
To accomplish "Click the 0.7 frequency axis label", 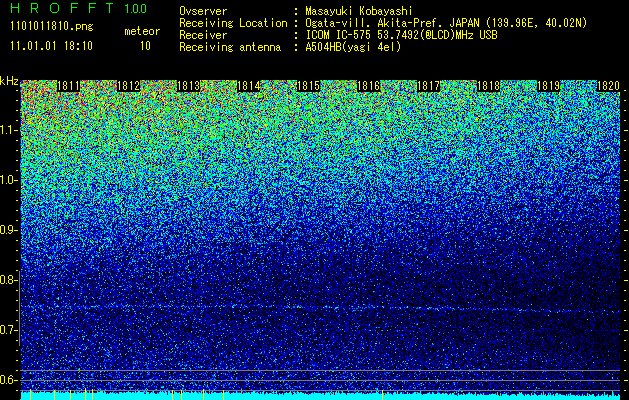I will [x=8, y=330].
